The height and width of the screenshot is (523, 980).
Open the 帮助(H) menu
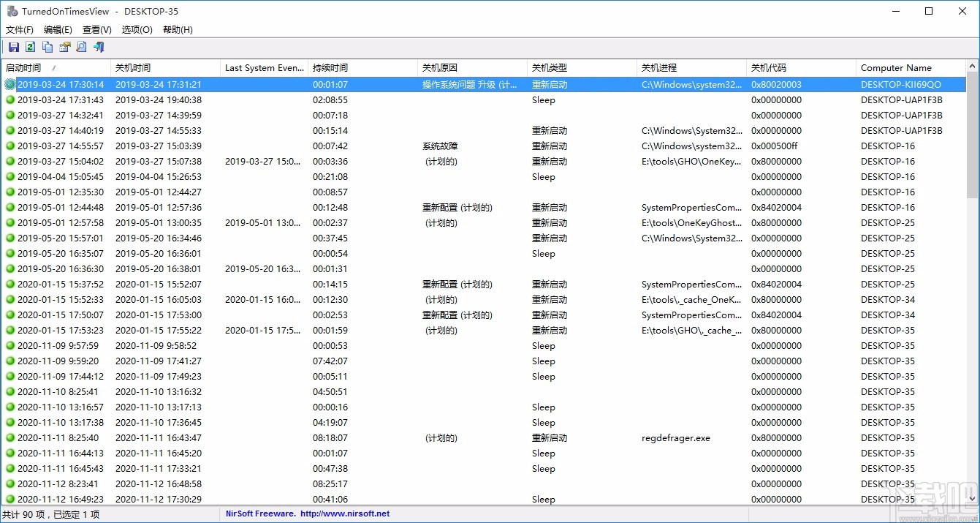[x=175, y=29]
